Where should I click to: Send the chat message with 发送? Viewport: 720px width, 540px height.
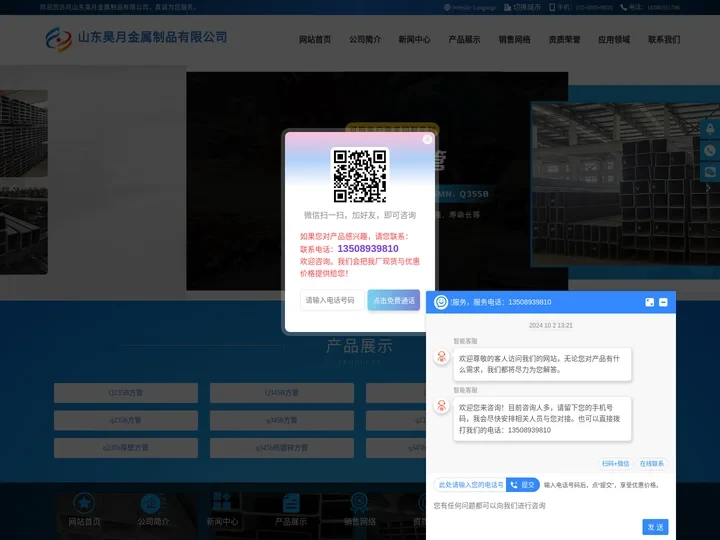pos(655,527)
